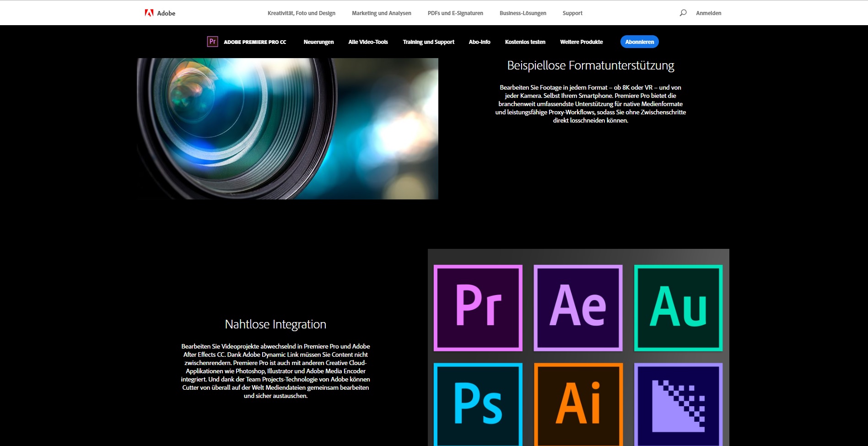Viewport: 868px width, 446px height.
Task: Select Kostenlos testen link
Action: (x=525, y=42)
